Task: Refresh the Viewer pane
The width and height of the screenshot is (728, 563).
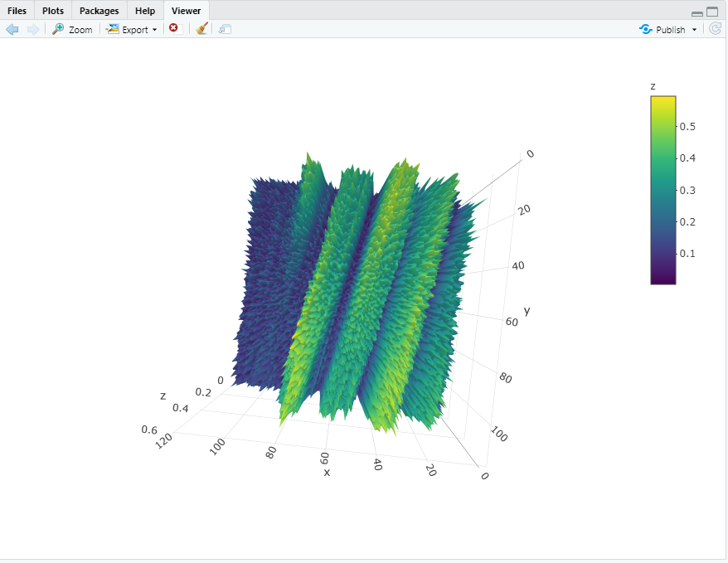Action: coord(714,28)
